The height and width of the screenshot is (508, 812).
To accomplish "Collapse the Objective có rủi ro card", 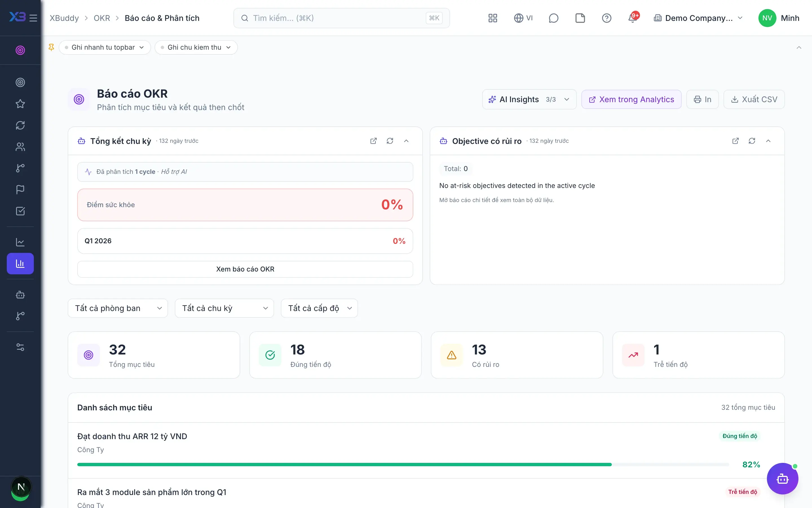I will coord(768,141).
